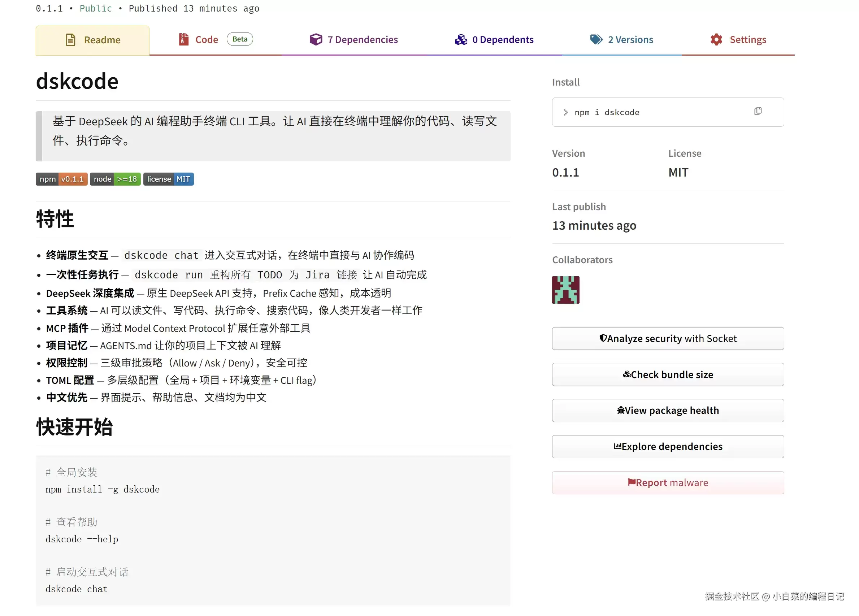Click the dskcode package title
The height and width of the screenshot is (616, 859).
[77, 81]
